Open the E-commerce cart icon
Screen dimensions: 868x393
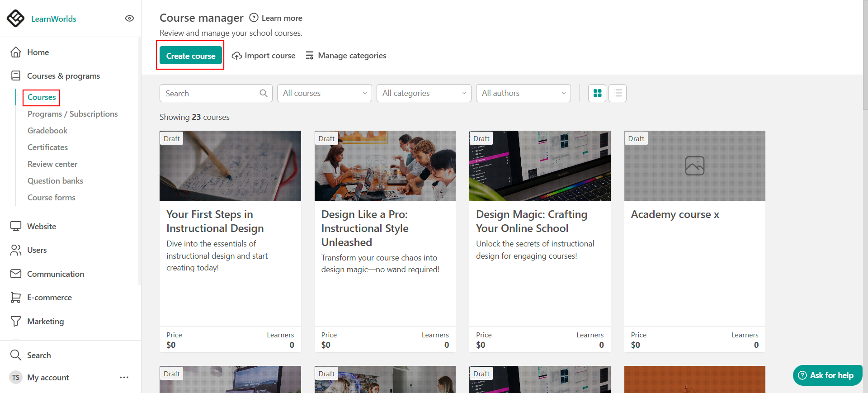point(16,298)
